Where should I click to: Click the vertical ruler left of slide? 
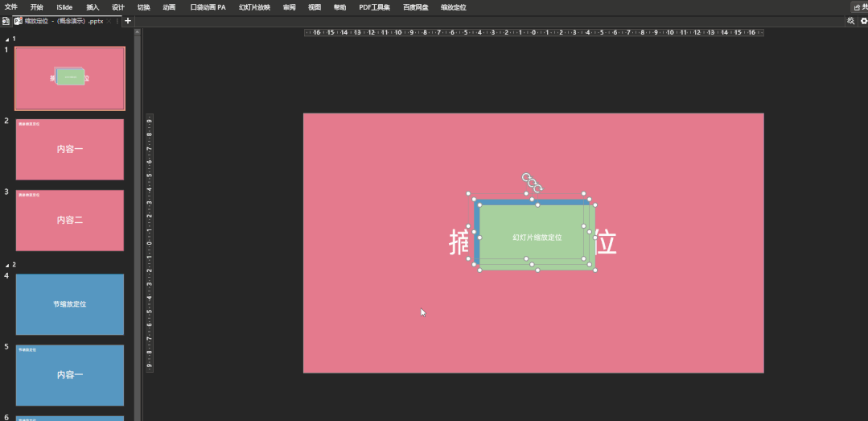150,242
